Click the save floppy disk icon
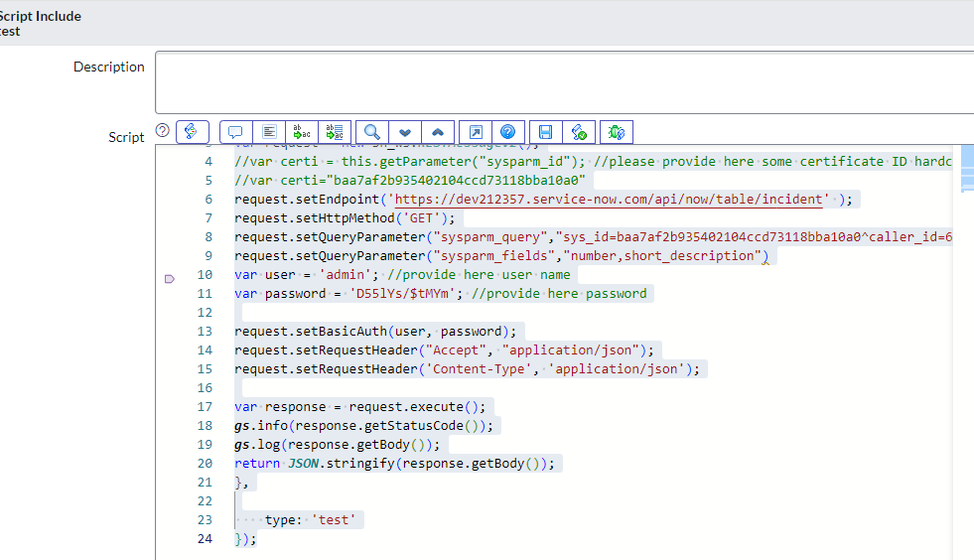Viewport: 974px width, 560px height. tap(545, 132)
